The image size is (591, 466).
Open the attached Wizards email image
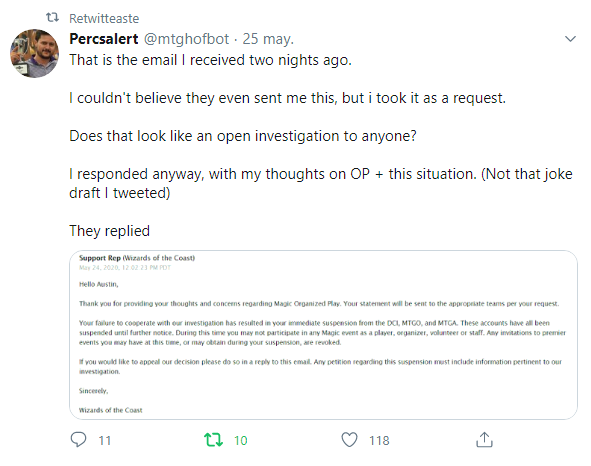(x=323, y=335)
